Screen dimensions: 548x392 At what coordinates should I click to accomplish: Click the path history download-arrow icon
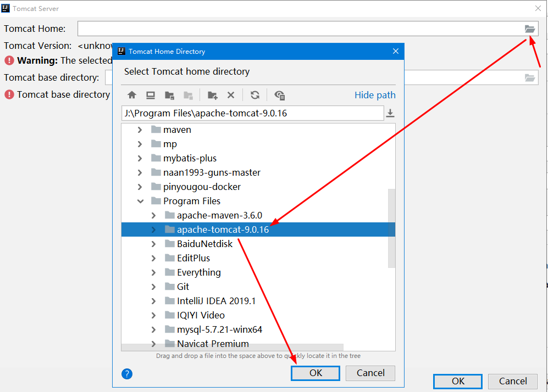pyautogui.click(x=390, y=113)
